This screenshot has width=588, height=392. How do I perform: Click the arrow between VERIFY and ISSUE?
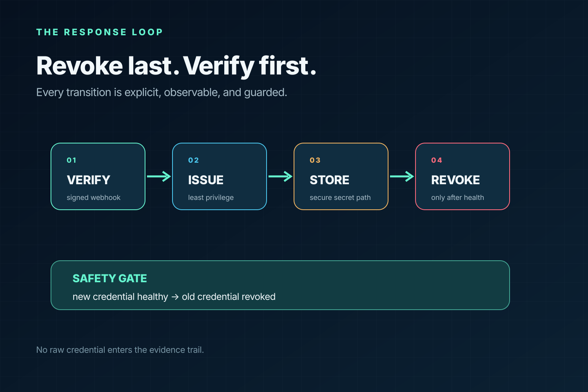point(159,176)
